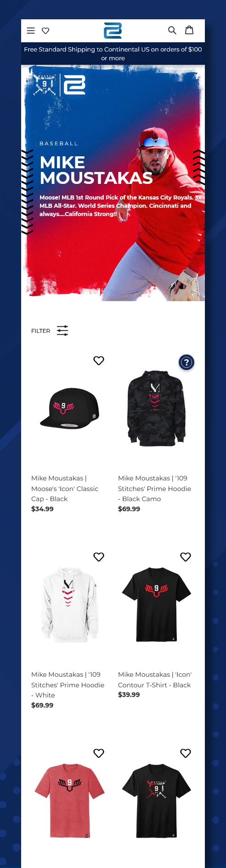The height and width of the screenshot is (868, 226).
Task: Toggle wishlist heart on Icon Contour T-Shirt Black
Action: (186, 557)
